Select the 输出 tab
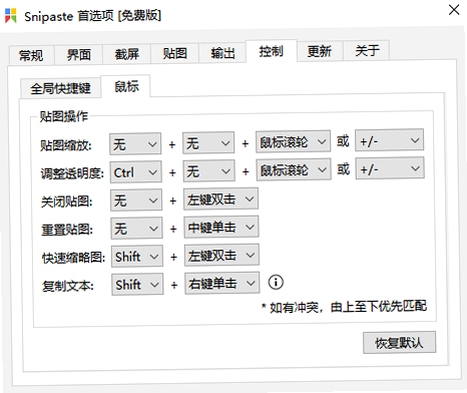 [223, 53]
